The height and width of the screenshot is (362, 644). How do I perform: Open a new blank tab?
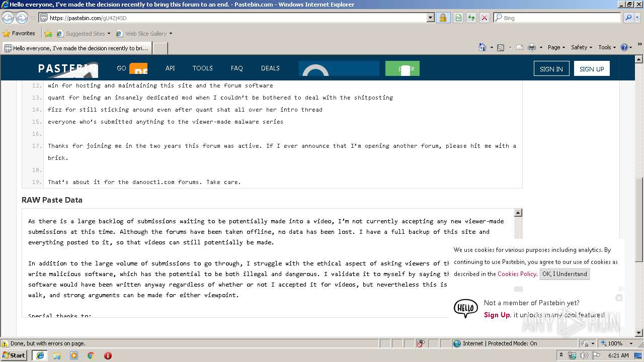(x=160, y=48)
